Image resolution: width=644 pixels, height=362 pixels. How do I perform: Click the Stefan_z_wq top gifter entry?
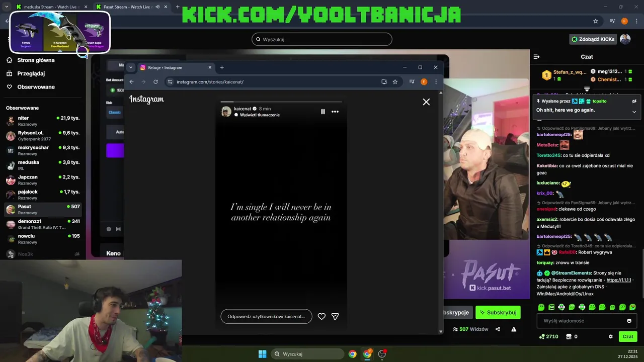coord(564,75)
